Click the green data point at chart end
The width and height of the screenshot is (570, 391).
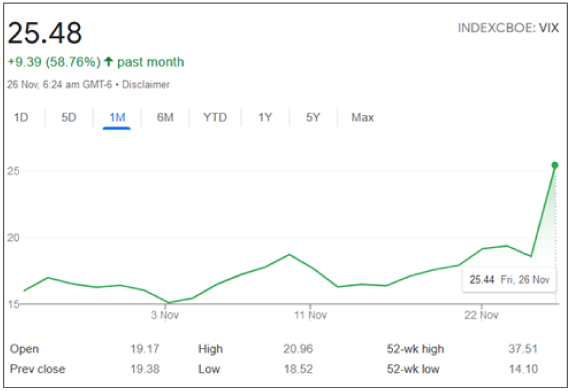555,165
